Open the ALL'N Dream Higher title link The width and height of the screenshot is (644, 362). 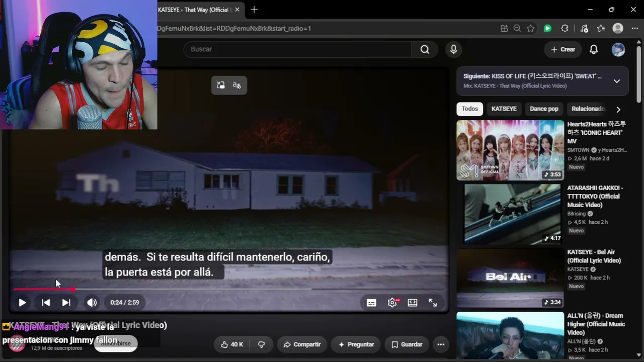[596, 324]
